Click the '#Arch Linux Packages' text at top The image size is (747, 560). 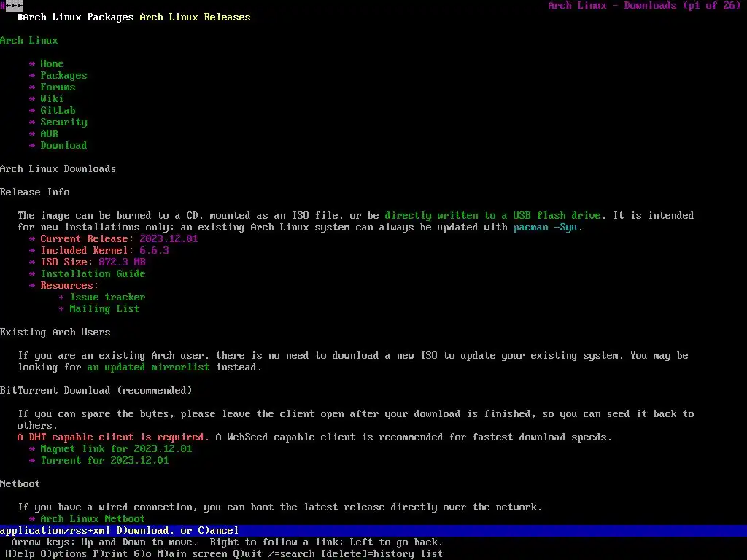[x=76, y=17]
